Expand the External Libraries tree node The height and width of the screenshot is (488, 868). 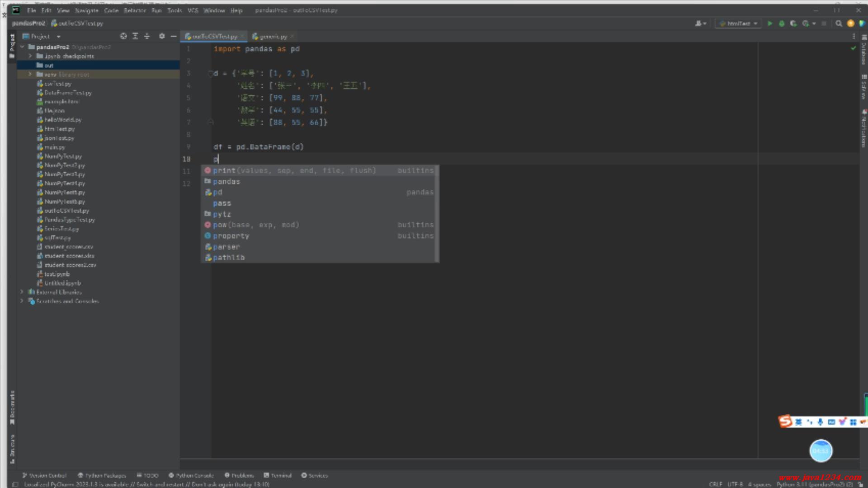22,292
